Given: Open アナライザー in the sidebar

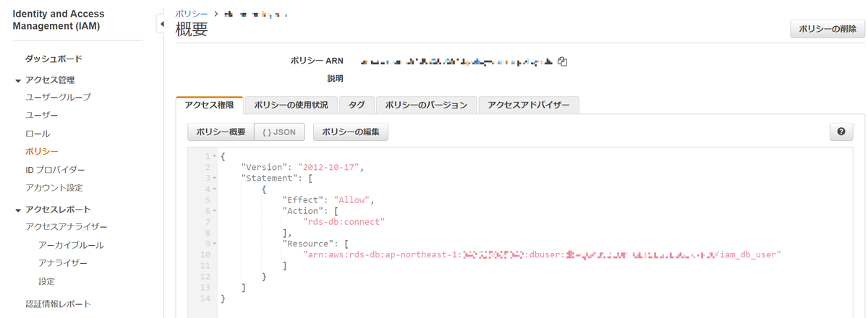Looking at the screenshot, I should click(x=63, y=263).
